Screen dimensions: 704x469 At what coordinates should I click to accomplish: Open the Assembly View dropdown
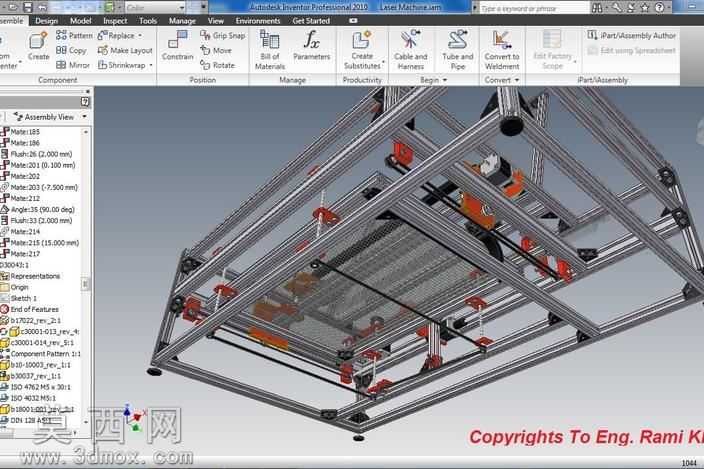(84, 117)
